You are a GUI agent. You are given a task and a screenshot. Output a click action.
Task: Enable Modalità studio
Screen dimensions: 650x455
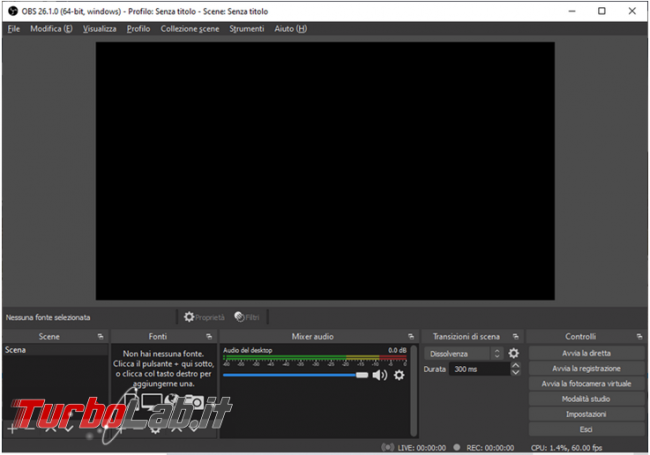tap(586, 399)
